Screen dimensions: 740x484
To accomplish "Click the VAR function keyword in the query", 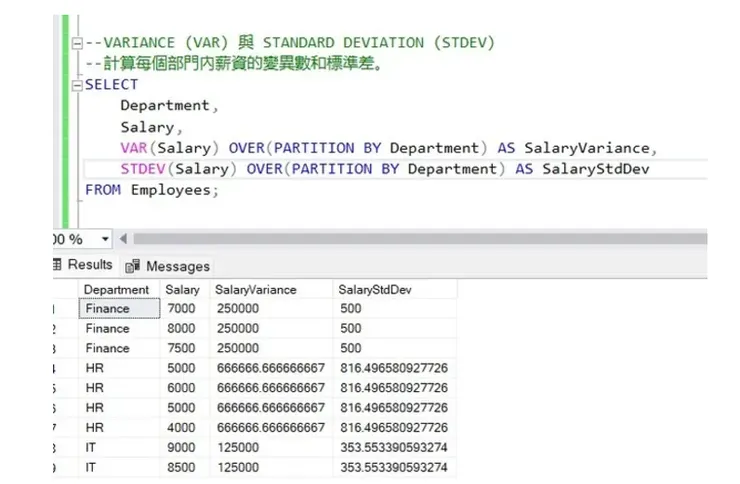I will click(134, 148).
